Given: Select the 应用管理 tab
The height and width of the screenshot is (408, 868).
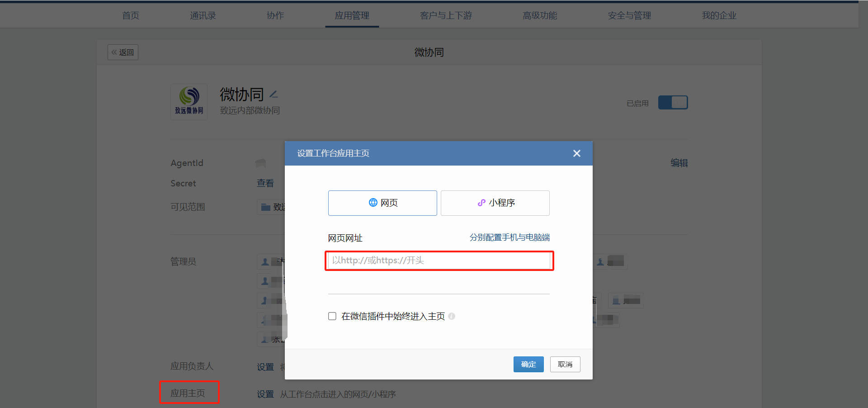Looking at the screenshot, I should 352,15.
